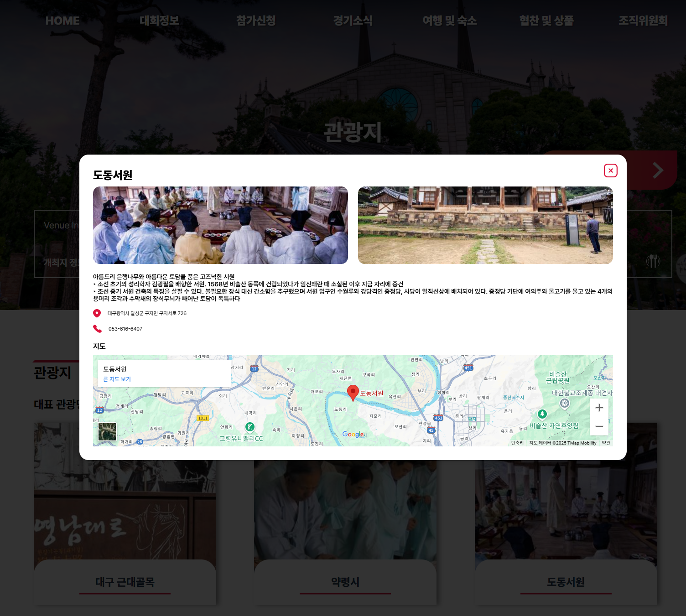
Task: Open the map 약관 terms link
Action: click(606, 443)
